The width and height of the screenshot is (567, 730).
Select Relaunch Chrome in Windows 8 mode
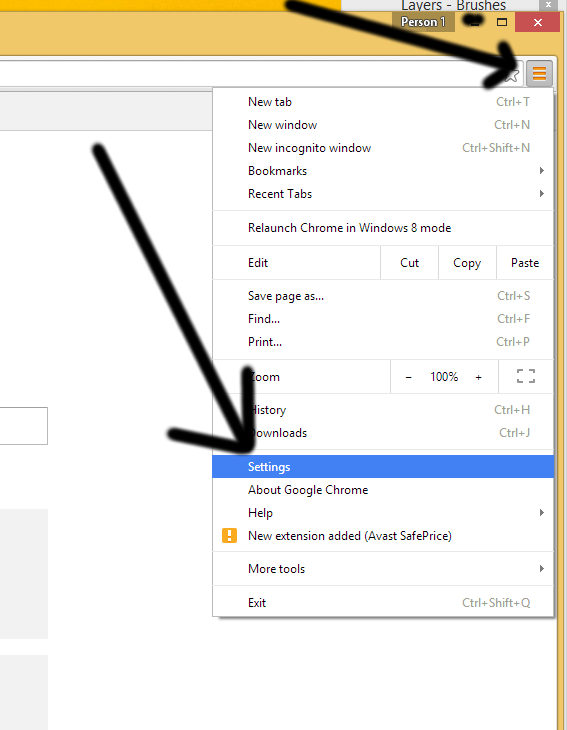tap(383, 228)
